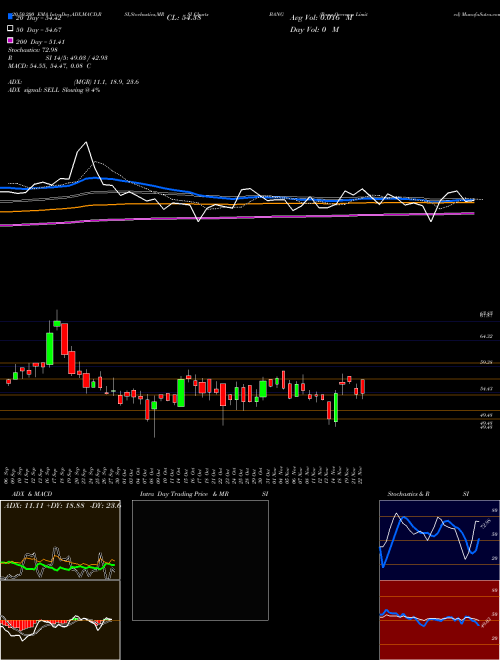Open the blue Stochastics chart thumbnail

click(439, 540)
